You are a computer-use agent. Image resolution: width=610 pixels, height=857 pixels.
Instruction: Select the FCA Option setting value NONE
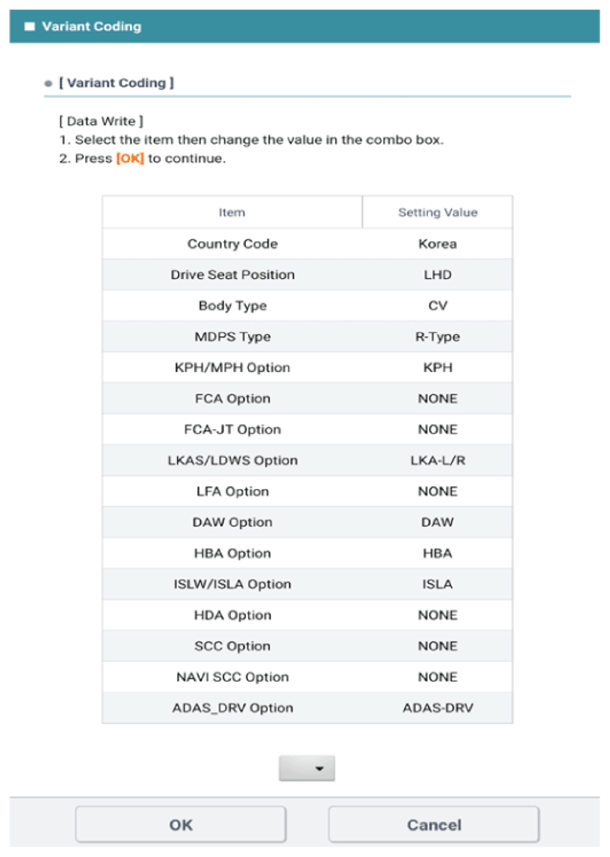437,398
